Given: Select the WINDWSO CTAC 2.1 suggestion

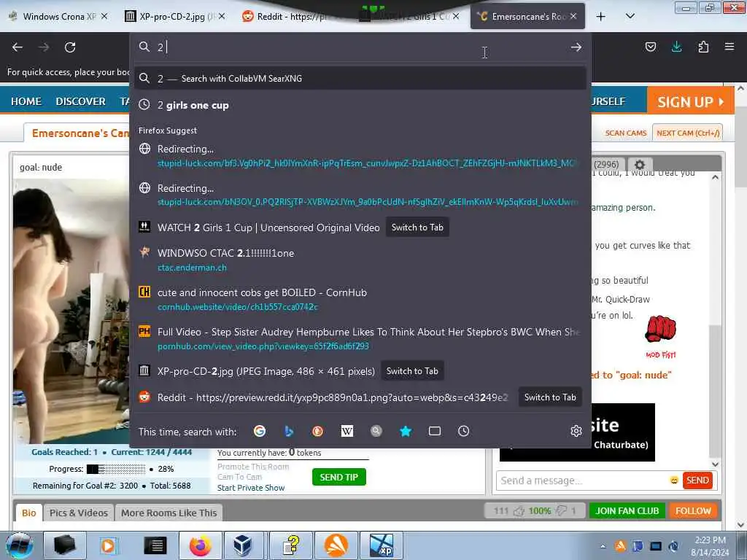Looking at the screenshot, I should [x=360, y=260].
